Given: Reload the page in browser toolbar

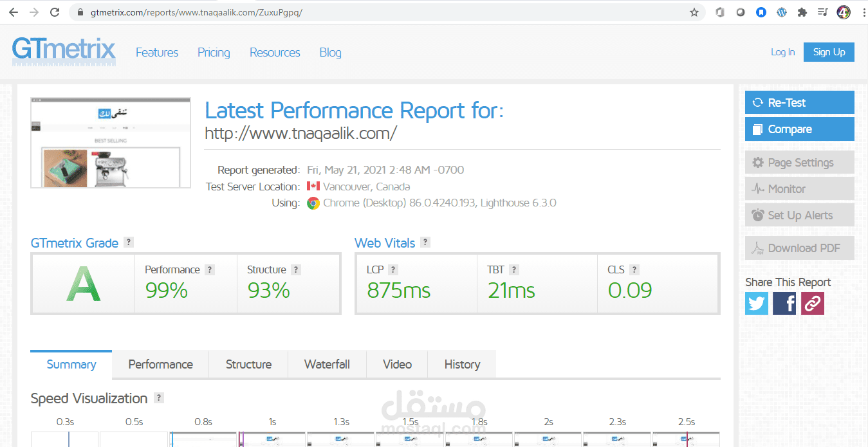Looking at the screenshot, I should [x=55, y=12].
